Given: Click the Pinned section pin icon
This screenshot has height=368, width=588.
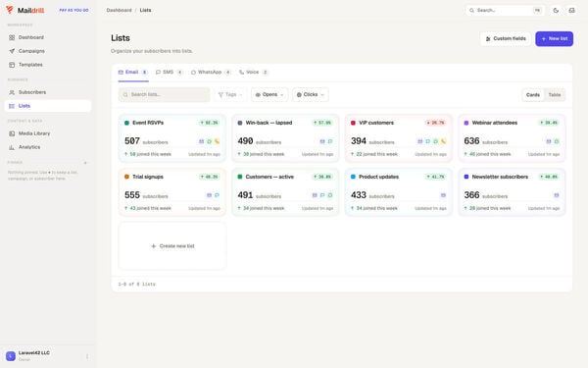Looking at the screenshot, I should point(85,163).
